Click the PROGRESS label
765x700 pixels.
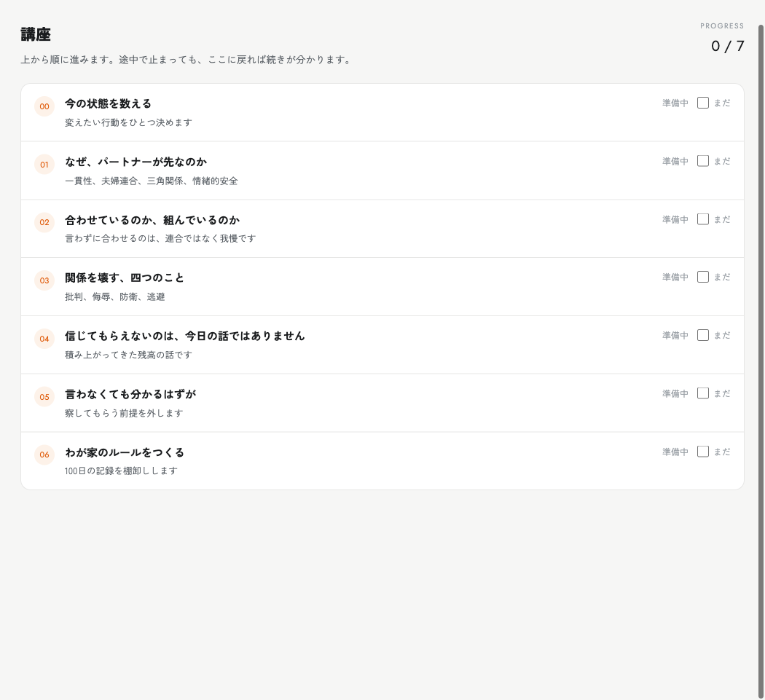722,25
